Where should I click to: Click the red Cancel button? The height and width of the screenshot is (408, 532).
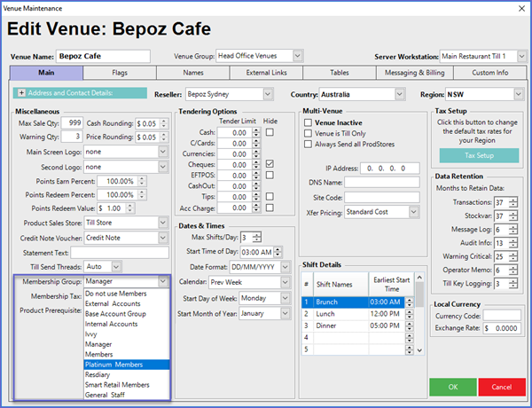[502, 387]
